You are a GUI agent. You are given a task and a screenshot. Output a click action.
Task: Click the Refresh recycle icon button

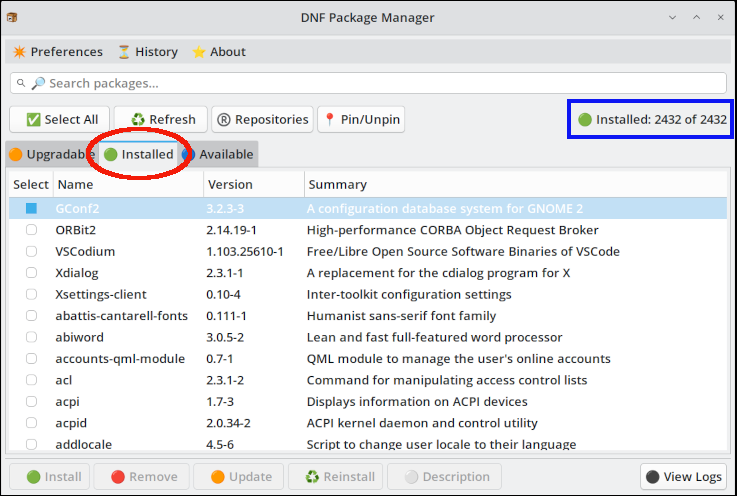(160, 119)
